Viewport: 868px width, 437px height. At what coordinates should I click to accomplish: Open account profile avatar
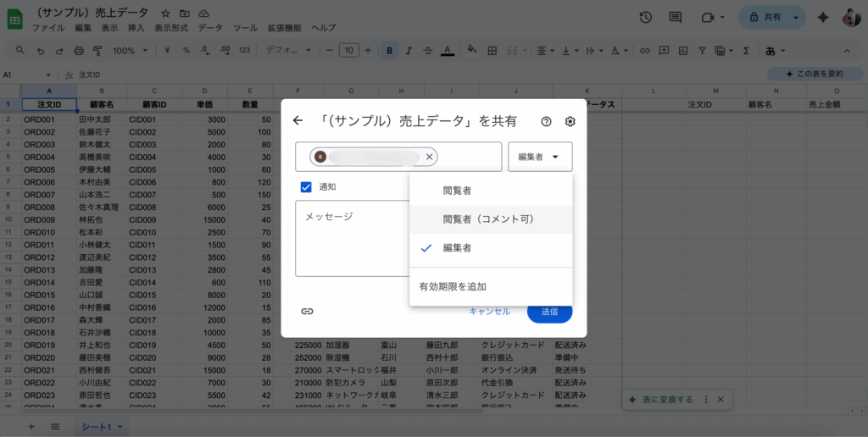(x=851, y=18)
